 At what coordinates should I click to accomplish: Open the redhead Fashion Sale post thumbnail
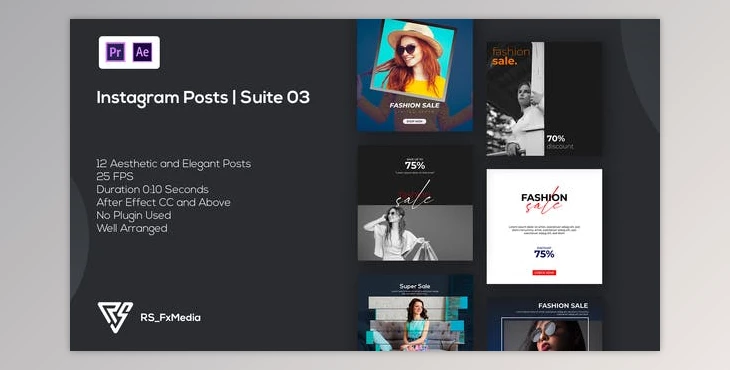415,75
